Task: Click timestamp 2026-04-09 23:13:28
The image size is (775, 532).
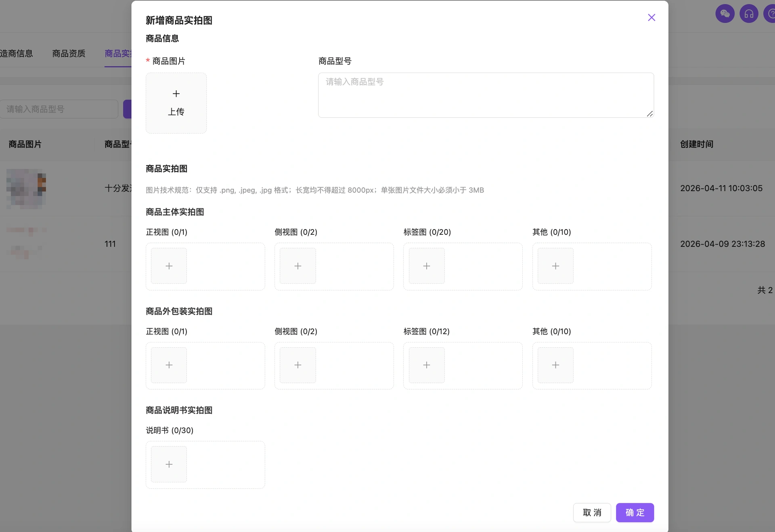Action: pos(723,244)
